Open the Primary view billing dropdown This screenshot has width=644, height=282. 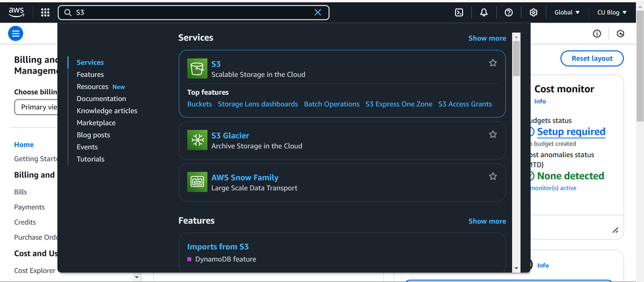tap(35, 107)
